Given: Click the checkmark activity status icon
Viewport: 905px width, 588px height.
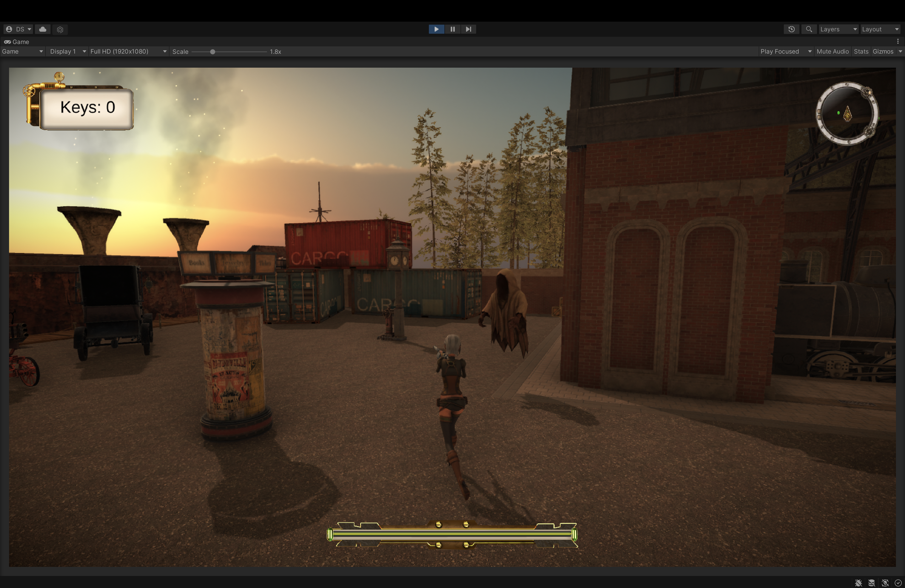Looking at the screenshot, I should coord(898,583).
